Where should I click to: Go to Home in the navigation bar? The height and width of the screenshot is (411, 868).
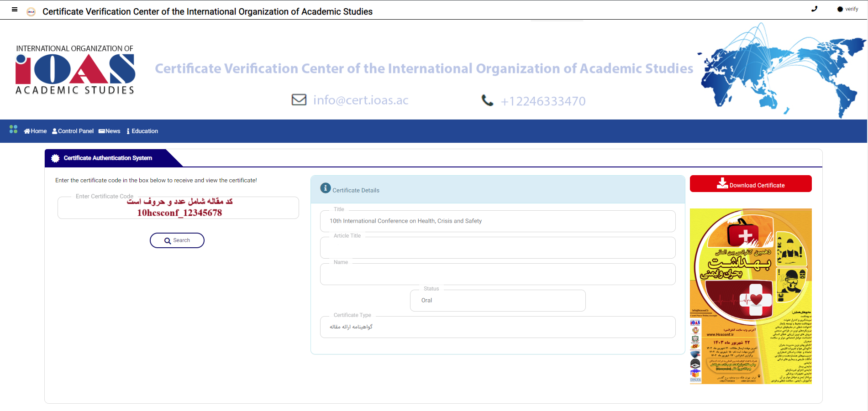(x=35, y=131)
